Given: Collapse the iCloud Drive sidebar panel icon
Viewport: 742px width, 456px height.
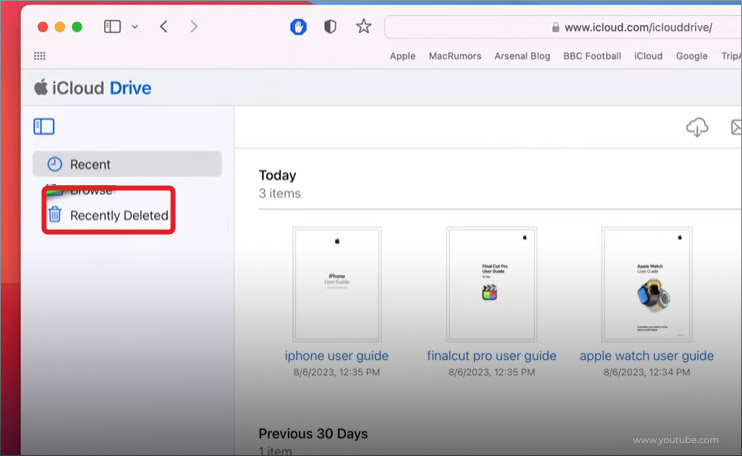Looking at the screenshot, I should 44,126.
